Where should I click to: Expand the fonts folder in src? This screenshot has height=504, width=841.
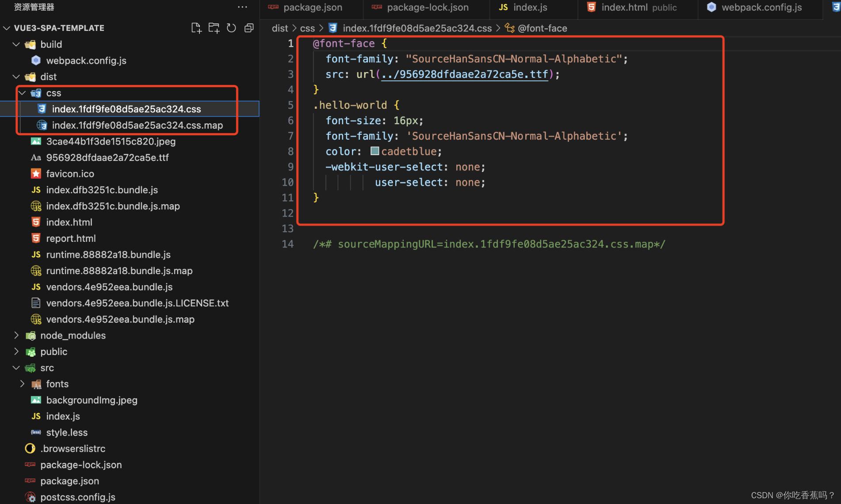click(x=22, y=384)
